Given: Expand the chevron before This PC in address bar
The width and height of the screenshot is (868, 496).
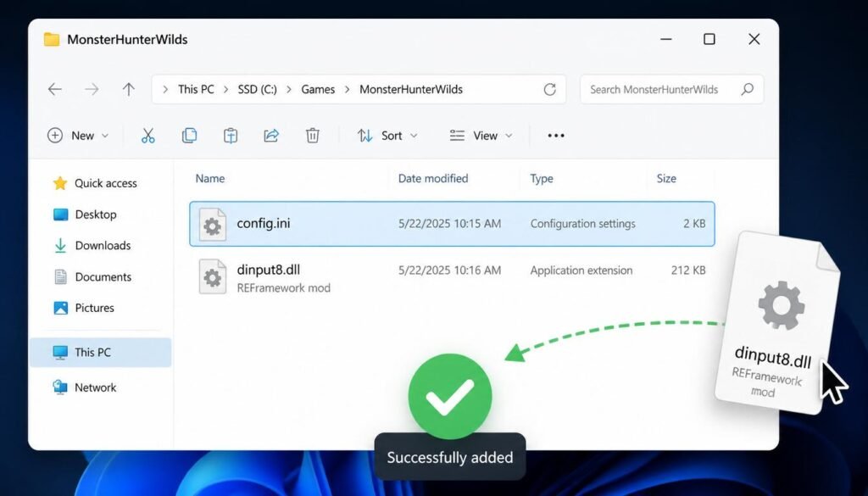Looking at the screenshot, I should click(165, 90).
